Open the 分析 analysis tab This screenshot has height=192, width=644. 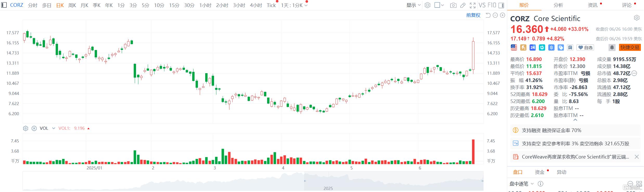[558, 5]
